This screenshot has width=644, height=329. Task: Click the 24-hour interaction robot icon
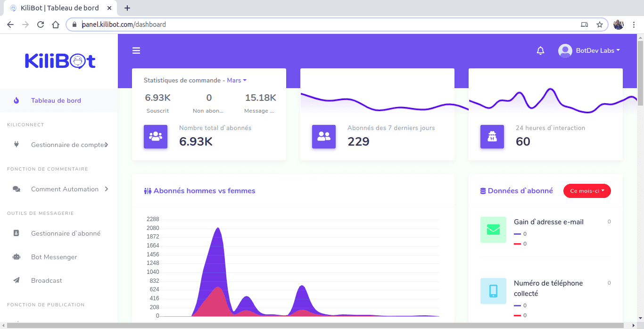pos(492,137)
